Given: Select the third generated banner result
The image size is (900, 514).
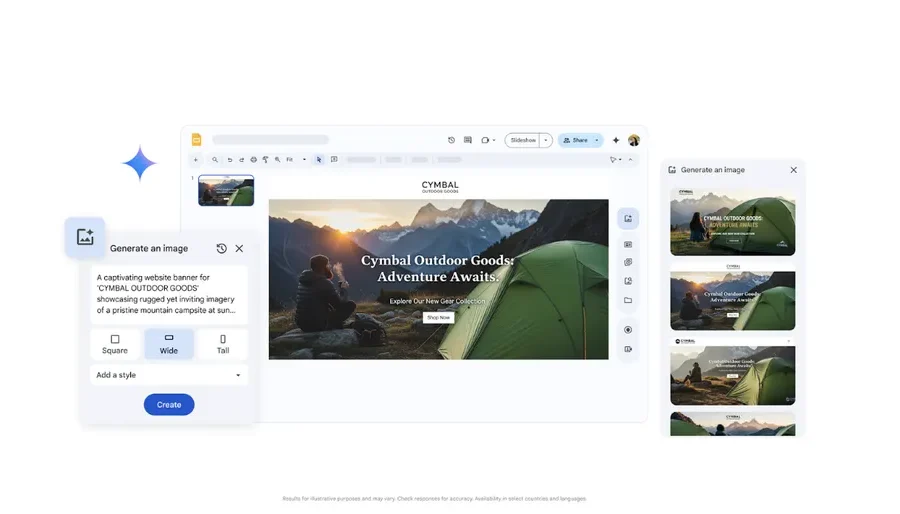Looking at the screenshot, I should click(x=732, y=371).
